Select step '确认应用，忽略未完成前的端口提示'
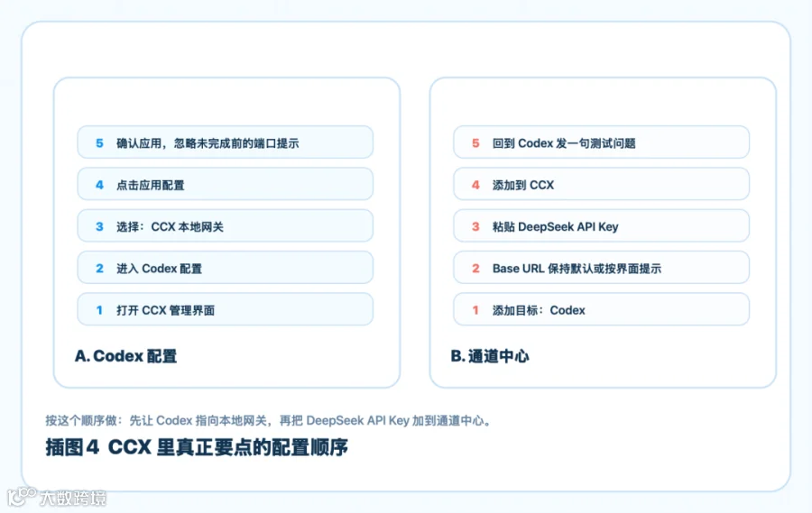Screen dimensions: 812x513 point(226,142)
